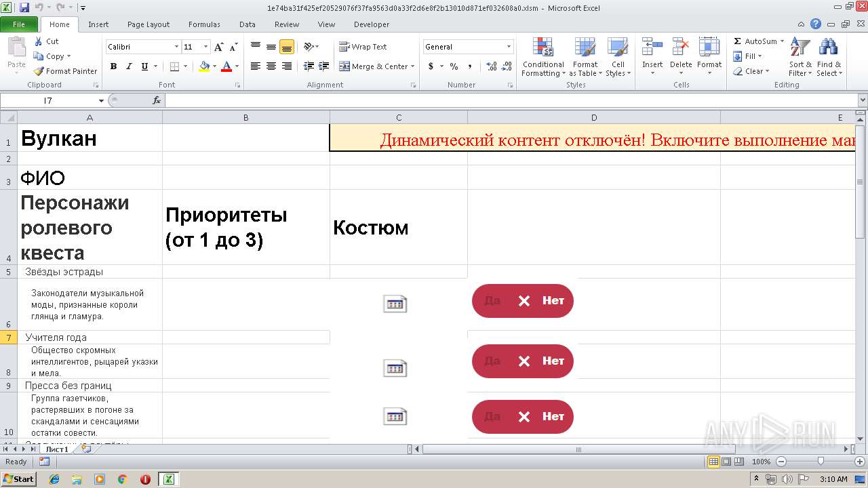Click the Cut scissors icon
The image size is (868, 488).
click(x=39, y=41)
